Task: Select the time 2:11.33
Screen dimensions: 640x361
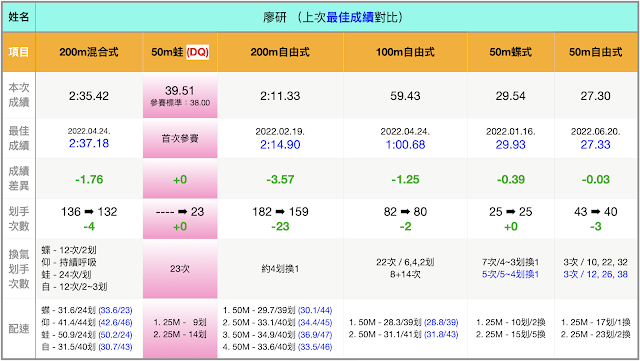Action: click(x=280, y=96)
